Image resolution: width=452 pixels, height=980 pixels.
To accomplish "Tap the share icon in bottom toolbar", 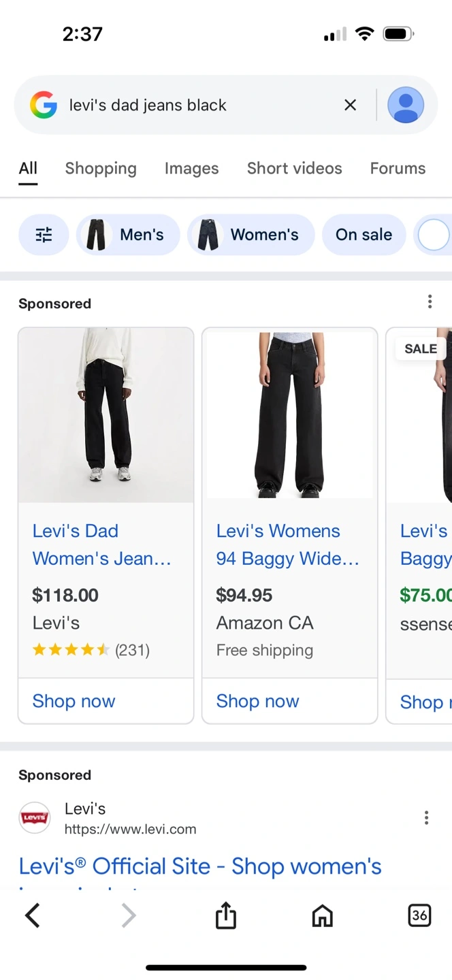I will [225, 916].
